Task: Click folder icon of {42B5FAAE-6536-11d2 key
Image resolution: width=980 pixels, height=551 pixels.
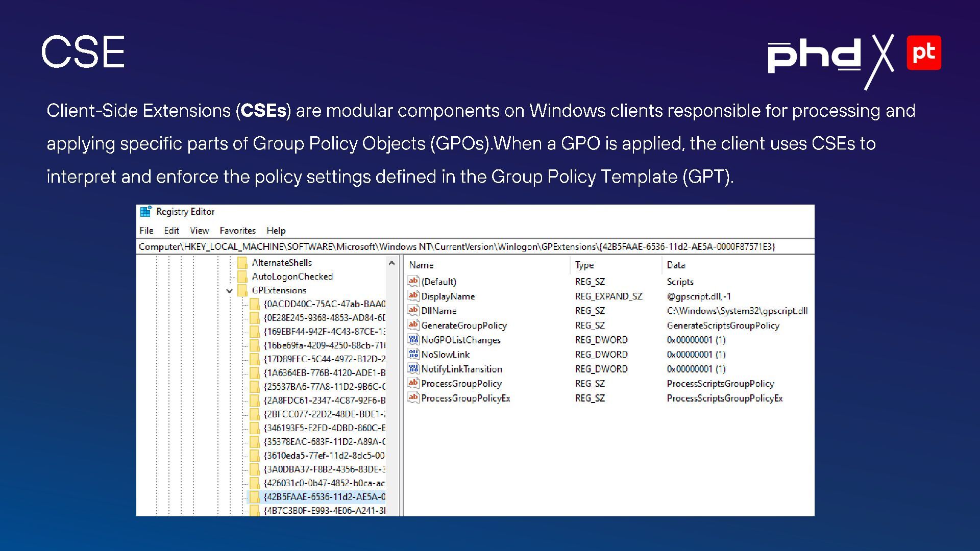Action: pyautogui.click(x=255, y=496)
